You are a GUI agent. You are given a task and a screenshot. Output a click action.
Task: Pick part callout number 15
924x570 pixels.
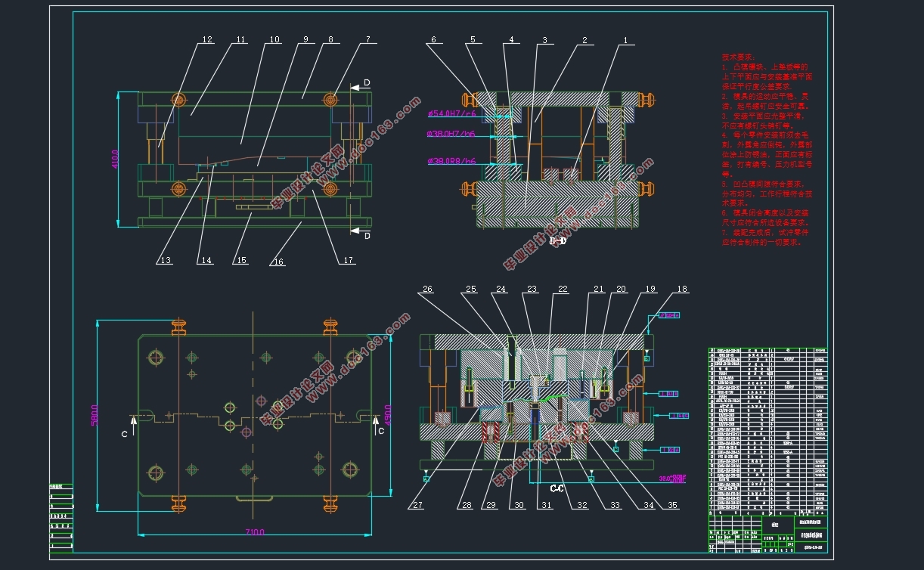241,261
